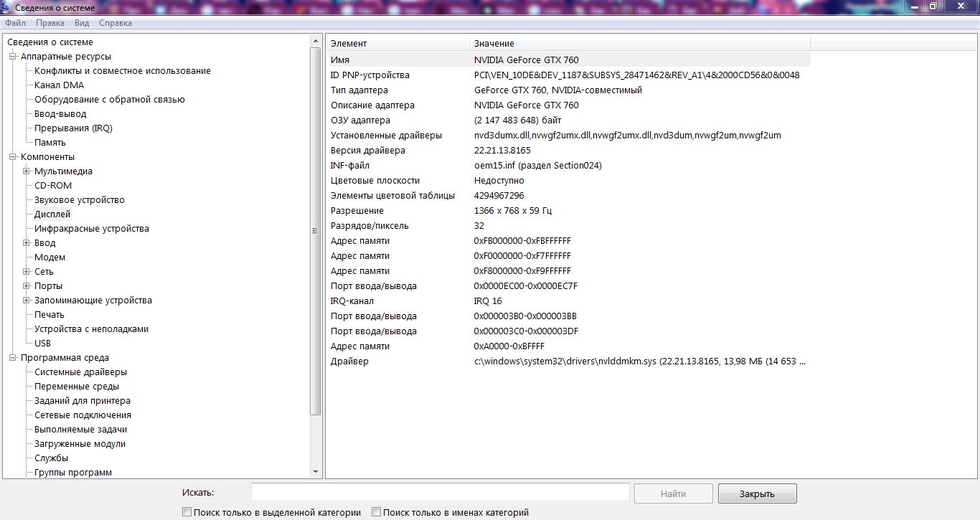The image size is (980, 520).
Task: Open the Инфракрасные устройства category
Action: pos(92,229)
